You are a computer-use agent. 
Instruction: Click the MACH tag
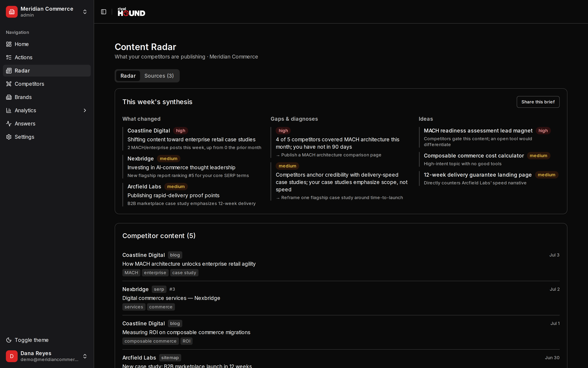pos(131,273)
